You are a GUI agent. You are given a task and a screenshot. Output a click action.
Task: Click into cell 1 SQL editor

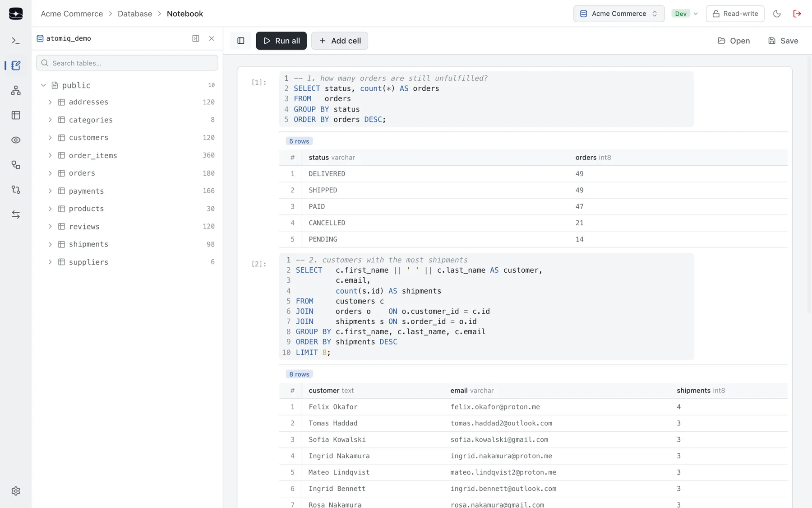click(x=486, y=99)
